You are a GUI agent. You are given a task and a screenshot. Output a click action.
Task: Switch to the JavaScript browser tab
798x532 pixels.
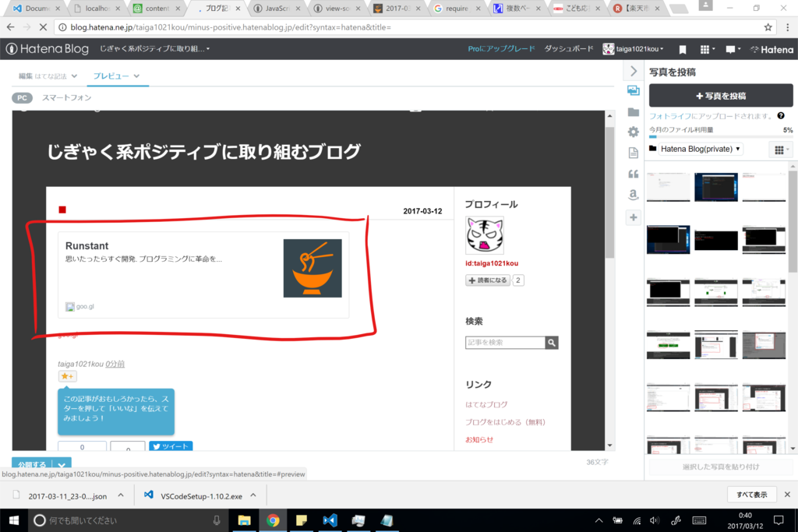[x=277, y=8]
